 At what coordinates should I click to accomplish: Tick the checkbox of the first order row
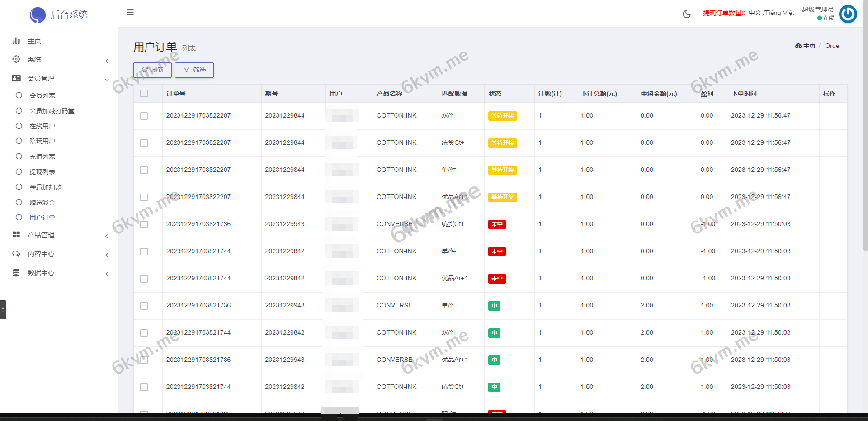click(x=144, y=116)
